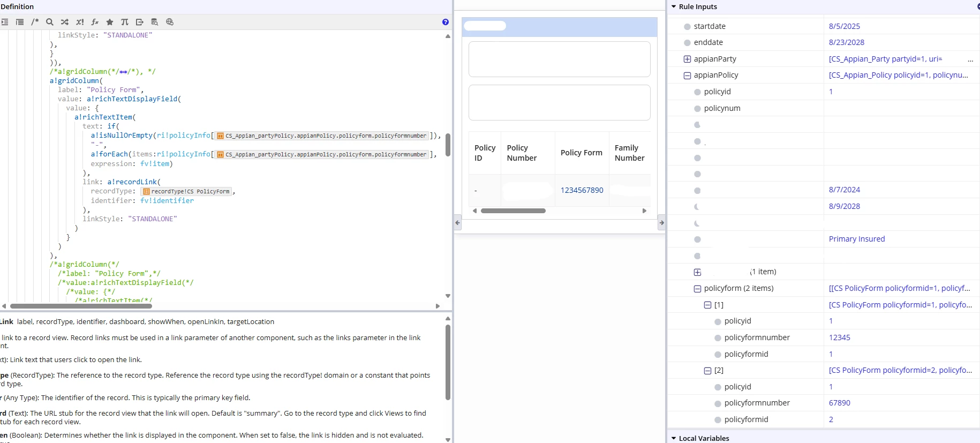Click the shuffle arrows toolbar icon
Image resolution: width=980 pixels, height=443 pixels.
(x=65, y=22)
